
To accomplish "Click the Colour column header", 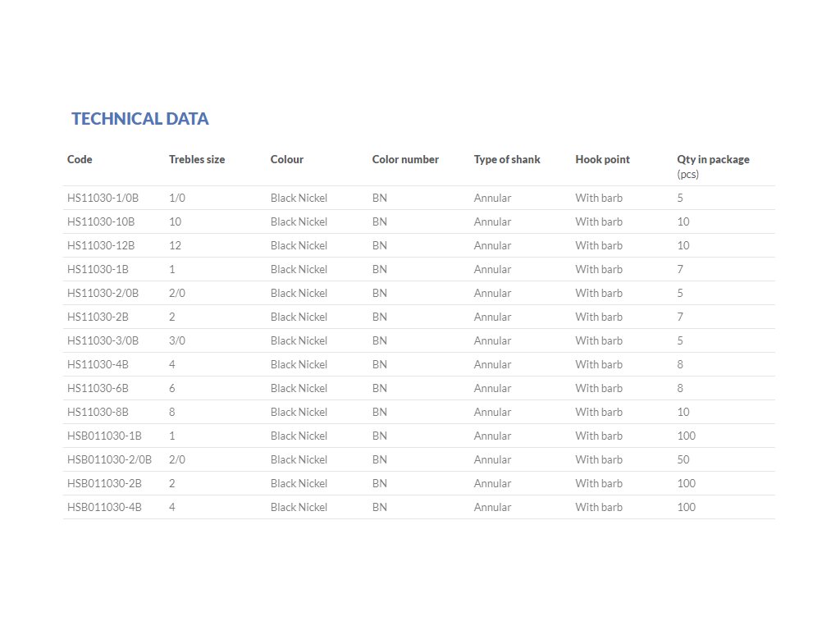I will 287,160.
